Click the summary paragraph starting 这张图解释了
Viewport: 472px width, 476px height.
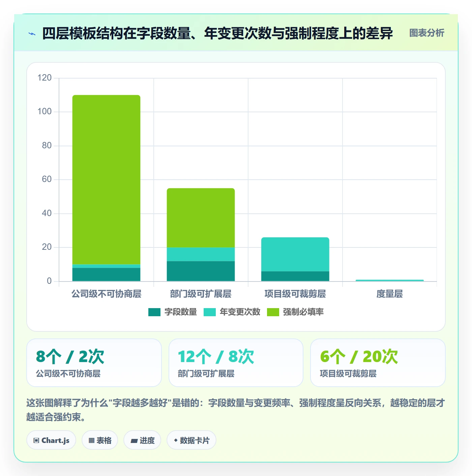point(236,410)
